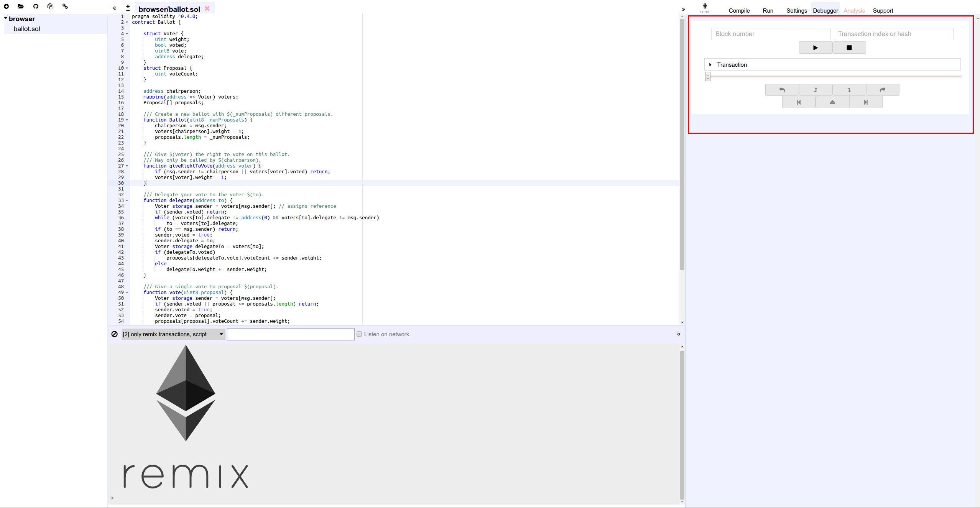The image size is (980, 508).
Task: Enable the Listen on network checkbox
Action: click(x=359, y=334)
